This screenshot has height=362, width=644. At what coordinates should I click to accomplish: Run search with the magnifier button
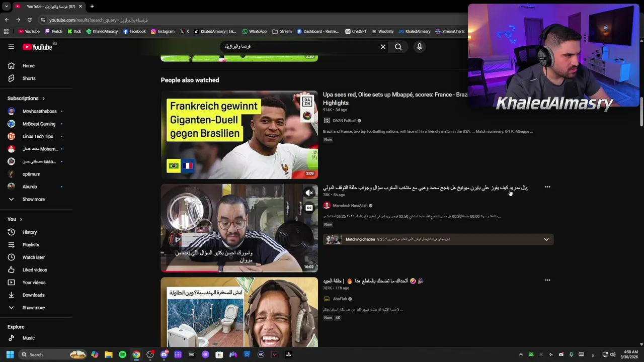(x=398, y=47)
